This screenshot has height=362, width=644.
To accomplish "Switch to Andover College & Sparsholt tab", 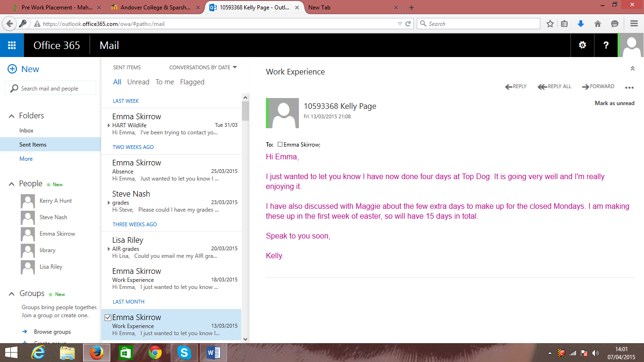I will pos(154,8).
